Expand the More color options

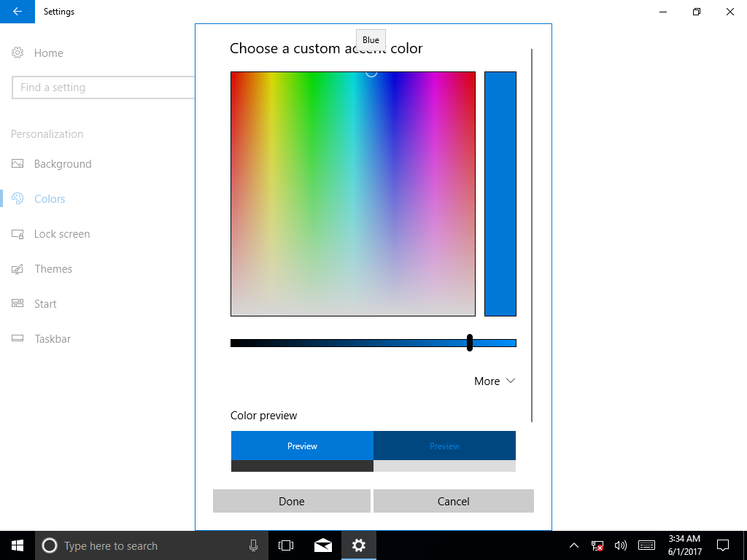[495, 381]
